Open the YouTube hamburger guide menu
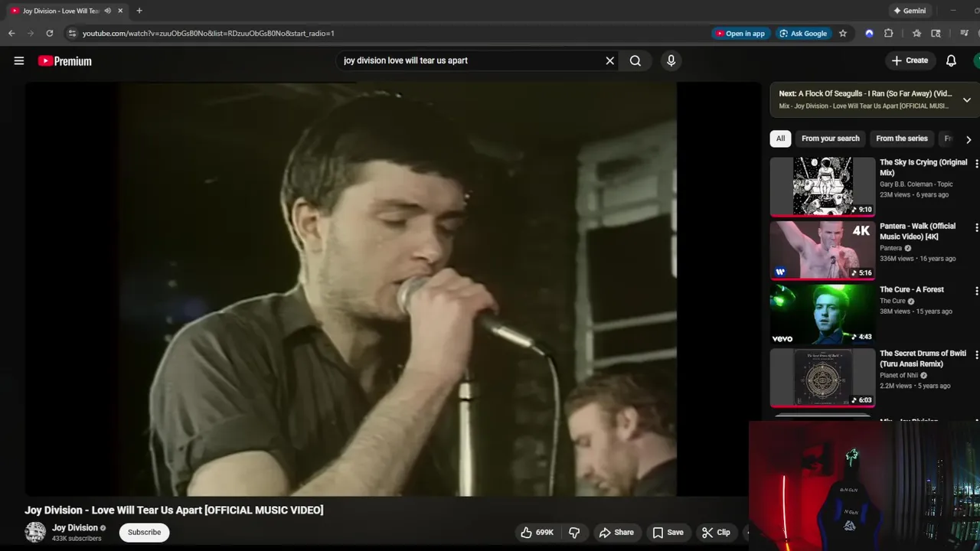The image size is (980, 551). pyautogui.click(x=19, y=60)
